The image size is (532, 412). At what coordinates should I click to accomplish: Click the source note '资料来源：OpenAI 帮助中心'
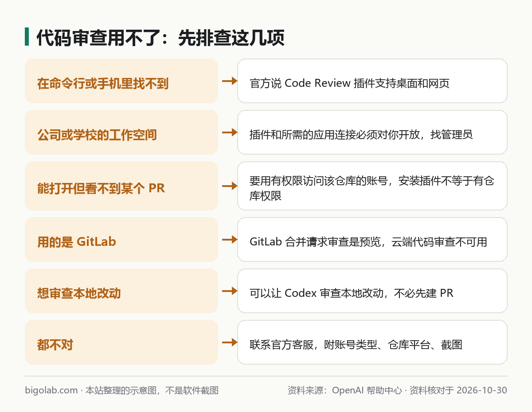coord(344,390)
